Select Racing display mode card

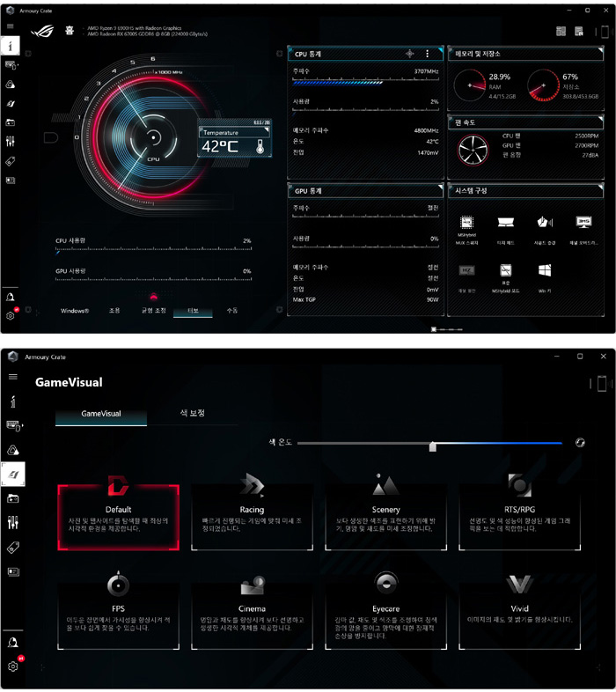252,518
